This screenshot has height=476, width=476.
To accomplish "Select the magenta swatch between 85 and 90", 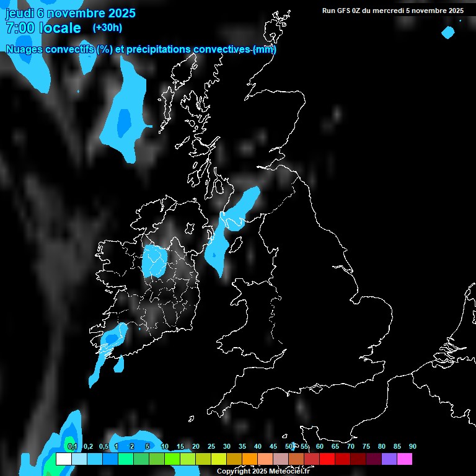I will [404, 459].
